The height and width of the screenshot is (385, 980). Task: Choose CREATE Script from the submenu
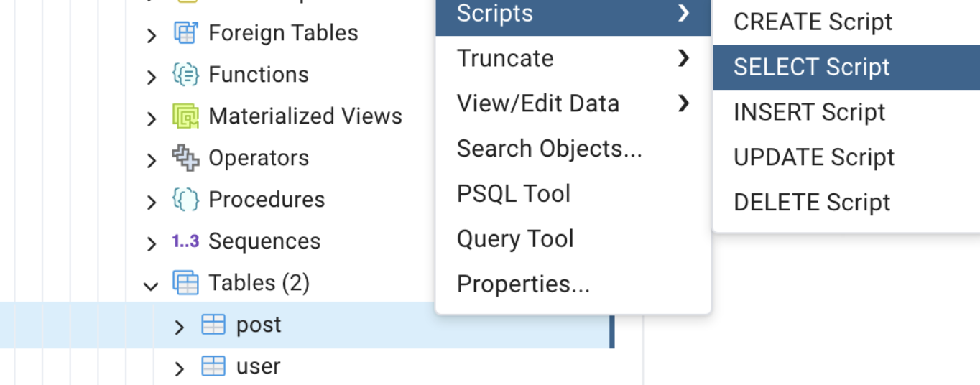click(x=813, y=22)
